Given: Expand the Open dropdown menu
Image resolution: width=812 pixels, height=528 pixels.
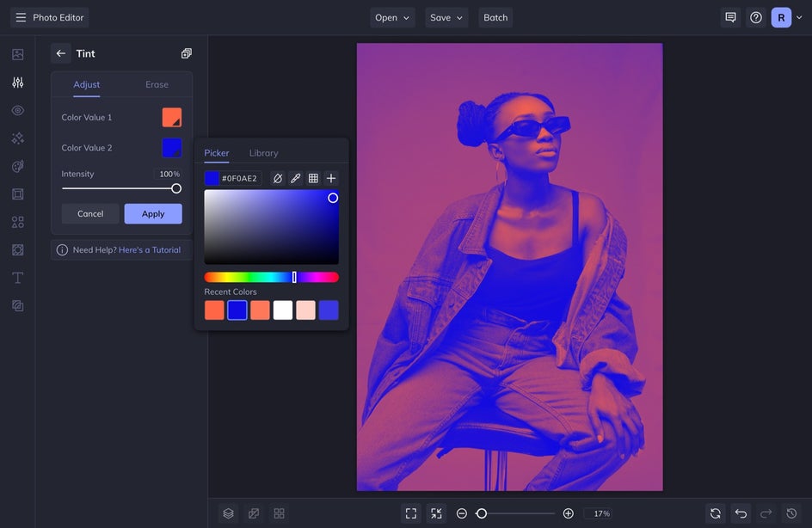Looking at the screenshot, I should (393, 17).
